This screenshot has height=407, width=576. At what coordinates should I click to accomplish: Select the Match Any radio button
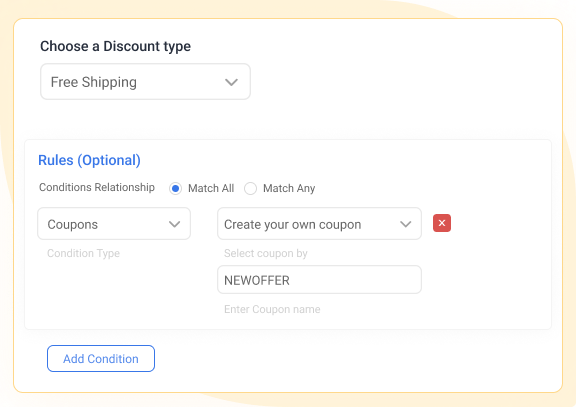[x=251, y=188]
